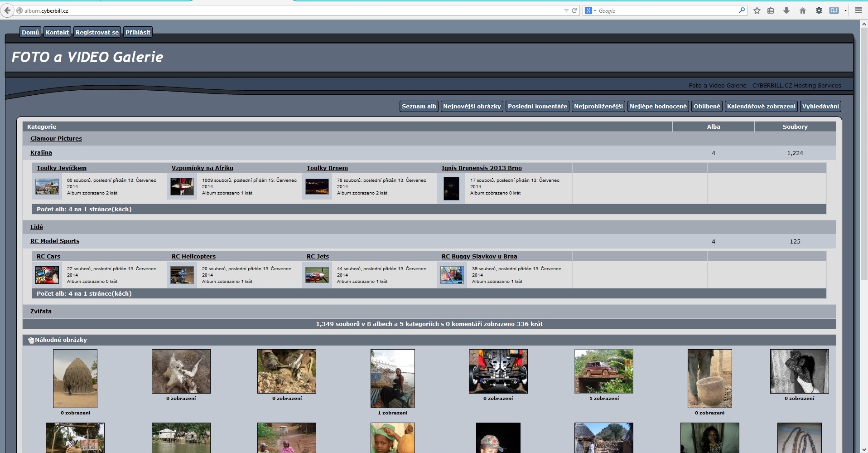Open random image of red RC chassis
The image size is (868, 453).
click(498, 371)
